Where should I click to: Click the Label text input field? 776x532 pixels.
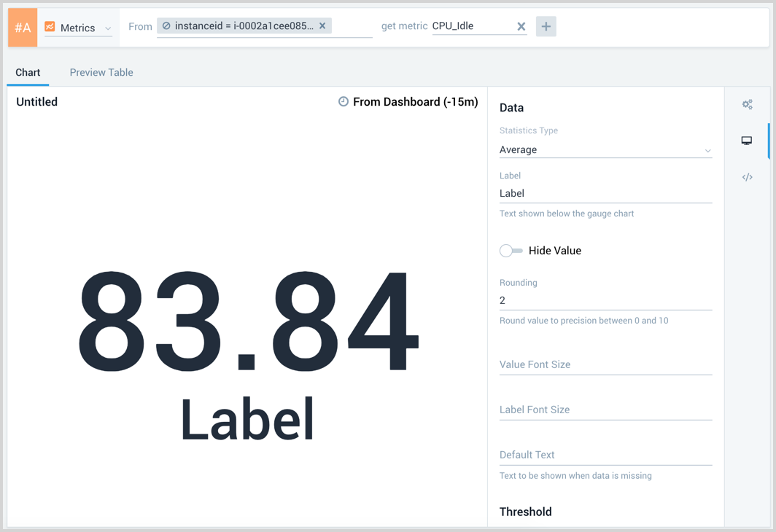[x=605, y=193]
